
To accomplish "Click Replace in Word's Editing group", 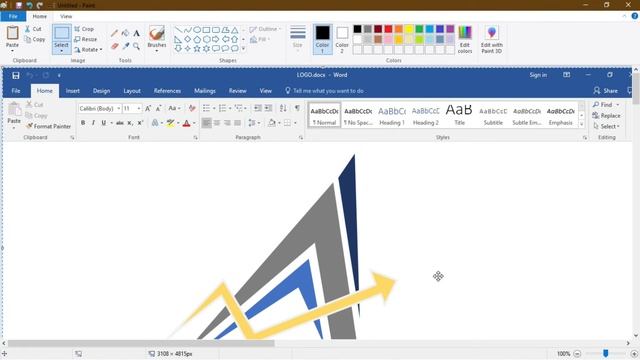I will 607,116.
